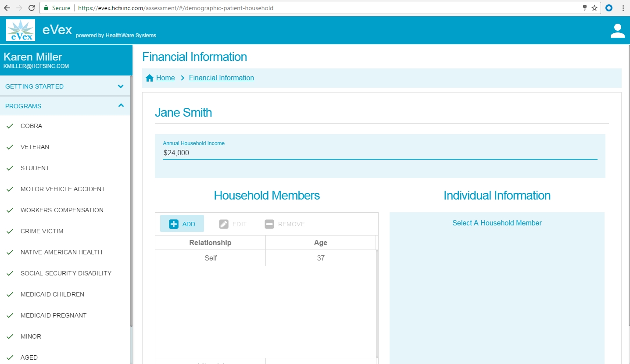Screen dimensions: 630x364
Task: Click the Annual Household Income field
Action: (x=379, y=153)
